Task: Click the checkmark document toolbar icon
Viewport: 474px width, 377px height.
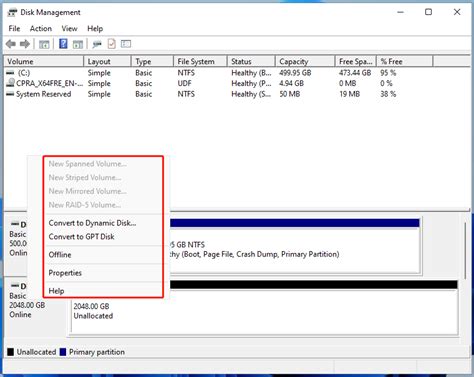Action: tap(112, 44)
